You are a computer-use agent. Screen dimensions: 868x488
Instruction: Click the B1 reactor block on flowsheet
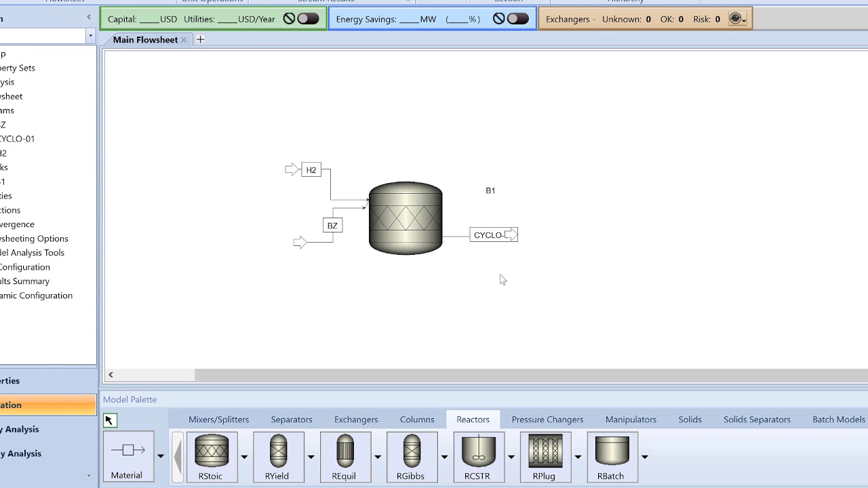(x=406, y=218)
